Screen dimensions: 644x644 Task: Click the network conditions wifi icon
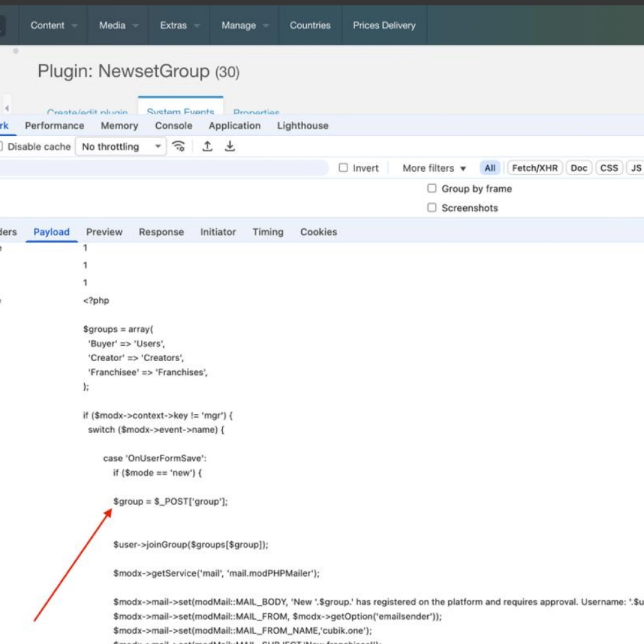click(179, 147)
